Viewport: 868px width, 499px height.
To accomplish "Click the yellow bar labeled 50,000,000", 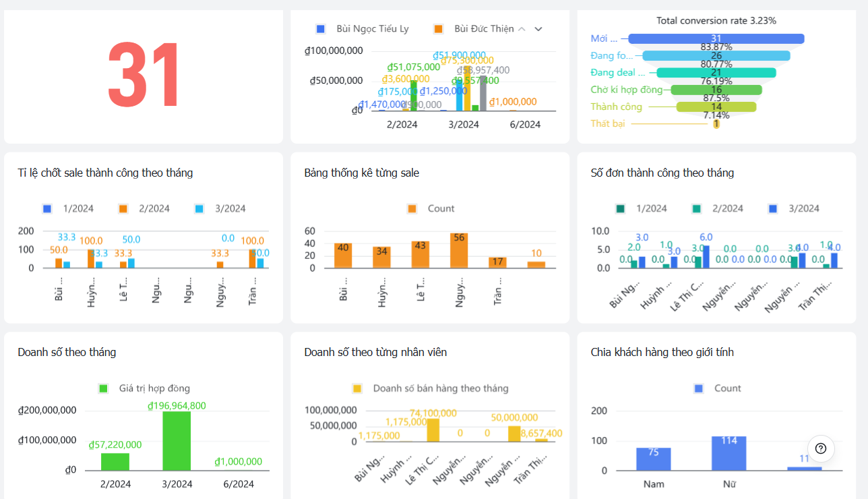I will click(514, 434).
